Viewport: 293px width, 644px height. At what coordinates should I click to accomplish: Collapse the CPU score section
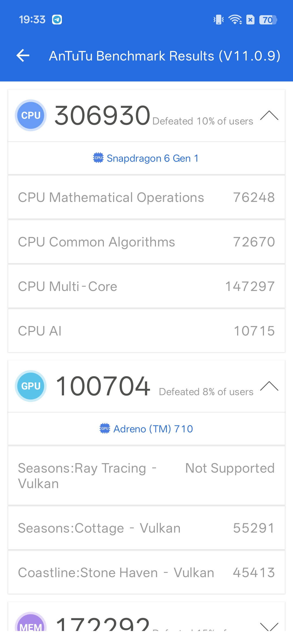click(x=269, y=115)
